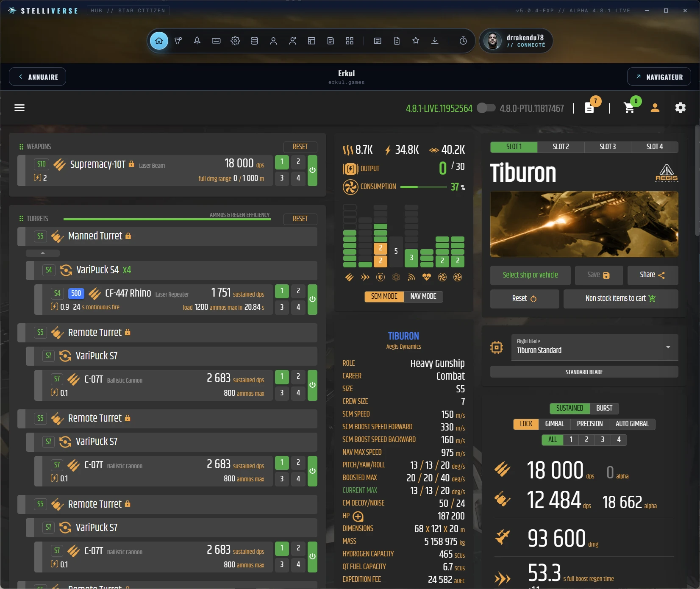Expand the Manned Turret row
Image resolution: width=700 pixels, height=589 pixels.
point(167,236)
